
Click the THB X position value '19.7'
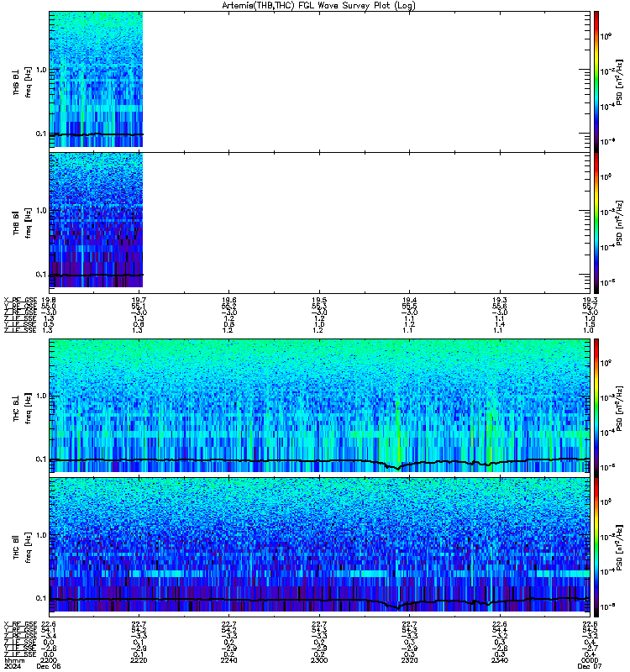(x=139, y=301)
